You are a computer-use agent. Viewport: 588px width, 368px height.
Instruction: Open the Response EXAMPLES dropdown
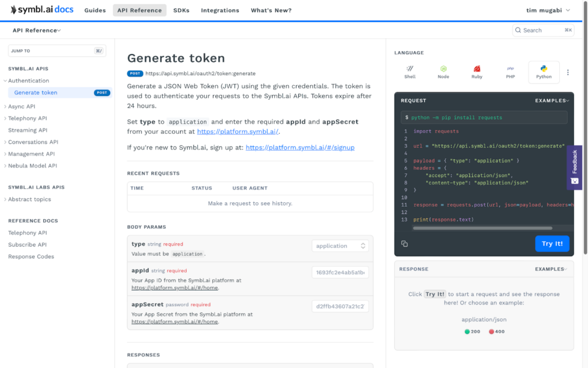pyautogui.click(x=551, y=269)
